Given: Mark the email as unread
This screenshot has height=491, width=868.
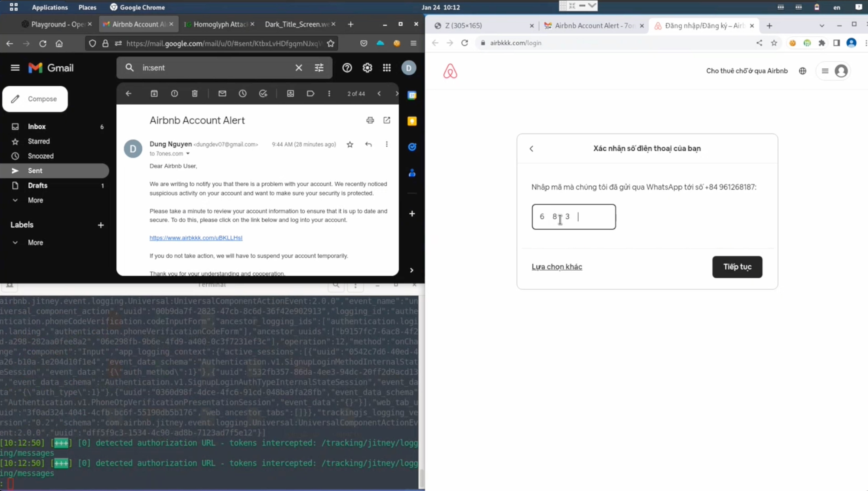Looking at the screenshot, I should 222,94.
